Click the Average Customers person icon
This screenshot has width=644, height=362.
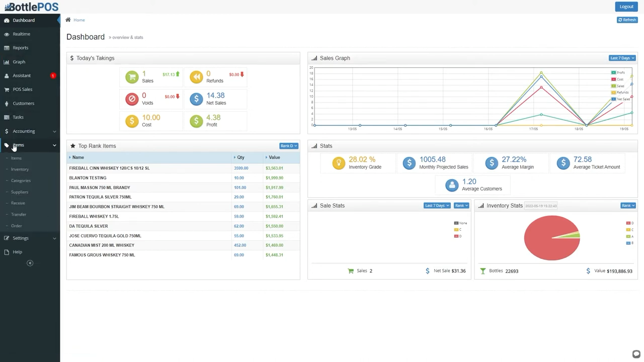(x=452, y=185)
